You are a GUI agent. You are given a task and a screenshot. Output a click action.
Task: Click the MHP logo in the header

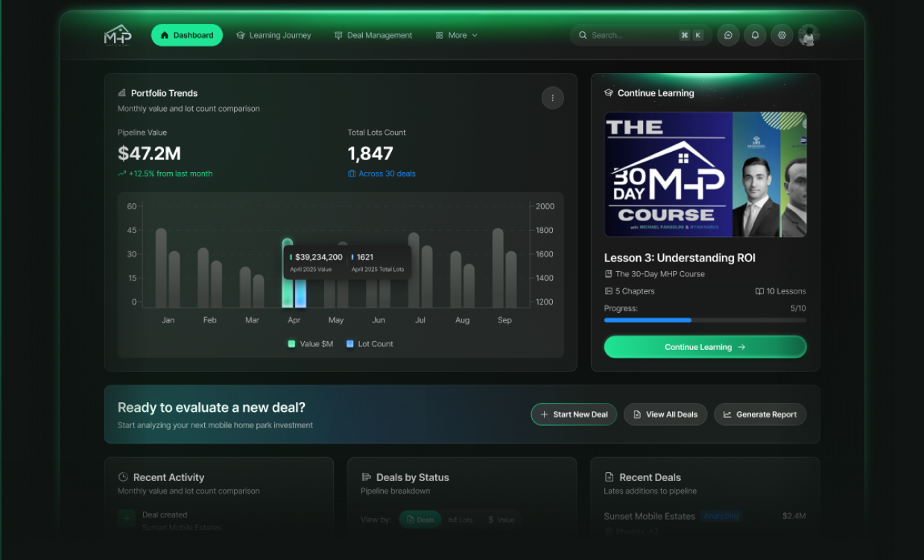coord(118,35)
